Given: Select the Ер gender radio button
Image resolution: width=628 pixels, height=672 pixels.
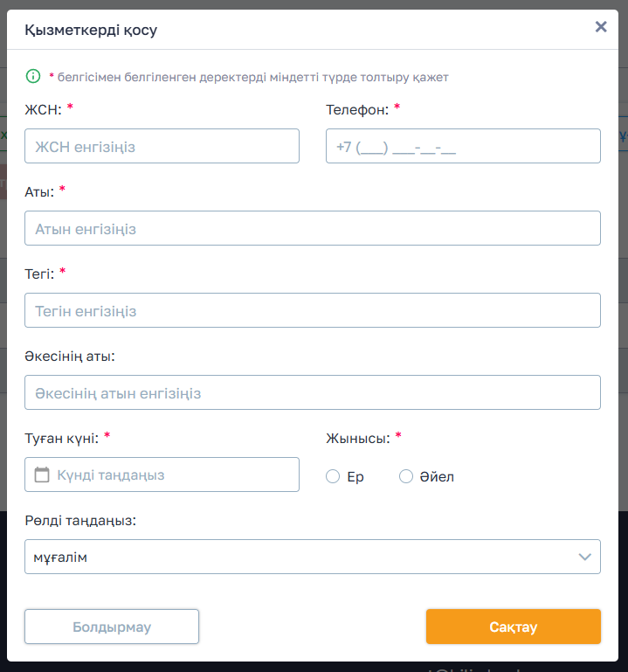Looking at the screenshot, I should tap(332, 476).
